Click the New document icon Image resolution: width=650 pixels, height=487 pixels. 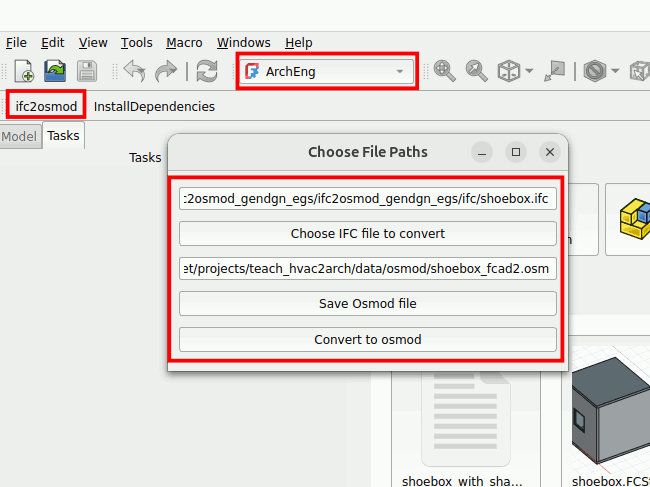(23, 72)
